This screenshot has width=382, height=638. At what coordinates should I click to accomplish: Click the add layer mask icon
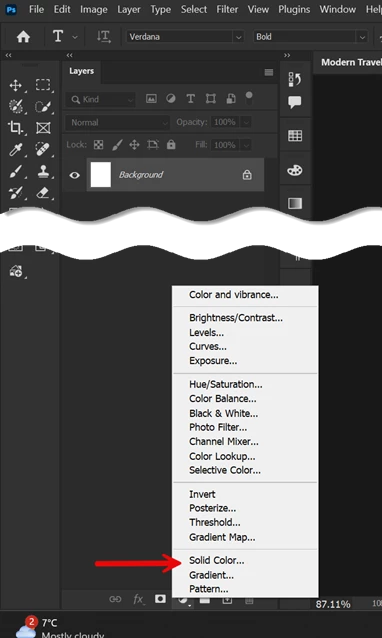[160, 599]
